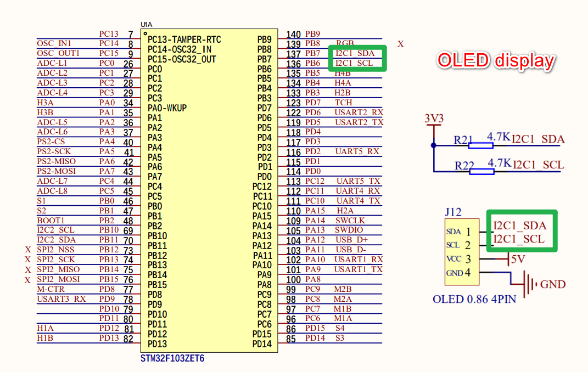This screenshot has height=372, width=588.
Task: Click the I2C1_SCL label on J12 pin 2
Action: (519, 239)
